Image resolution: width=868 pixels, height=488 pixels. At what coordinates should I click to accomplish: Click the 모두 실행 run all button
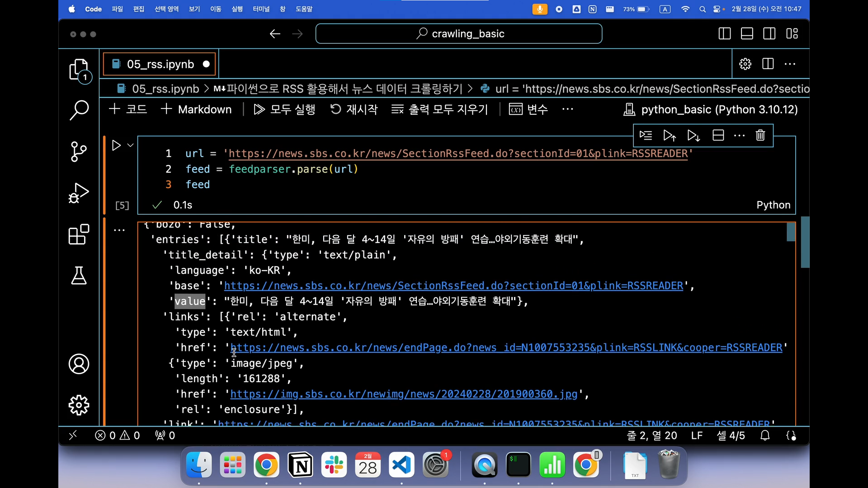[x=284, y=109]
